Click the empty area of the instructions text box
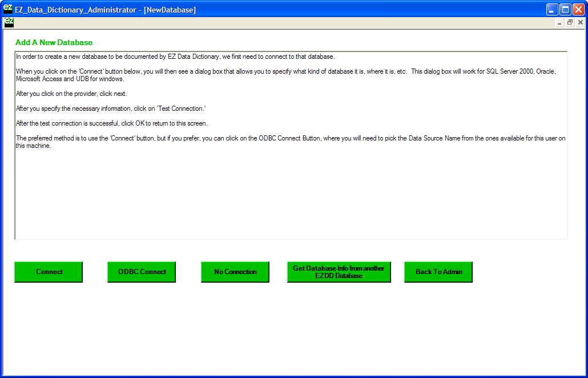 point(285,194)
